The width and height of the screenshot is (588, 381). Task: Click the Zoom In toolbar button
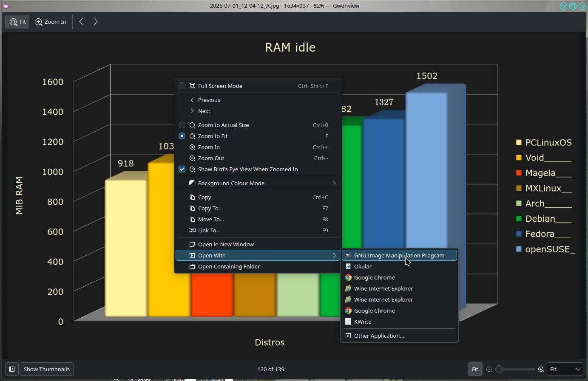point(51,22)
